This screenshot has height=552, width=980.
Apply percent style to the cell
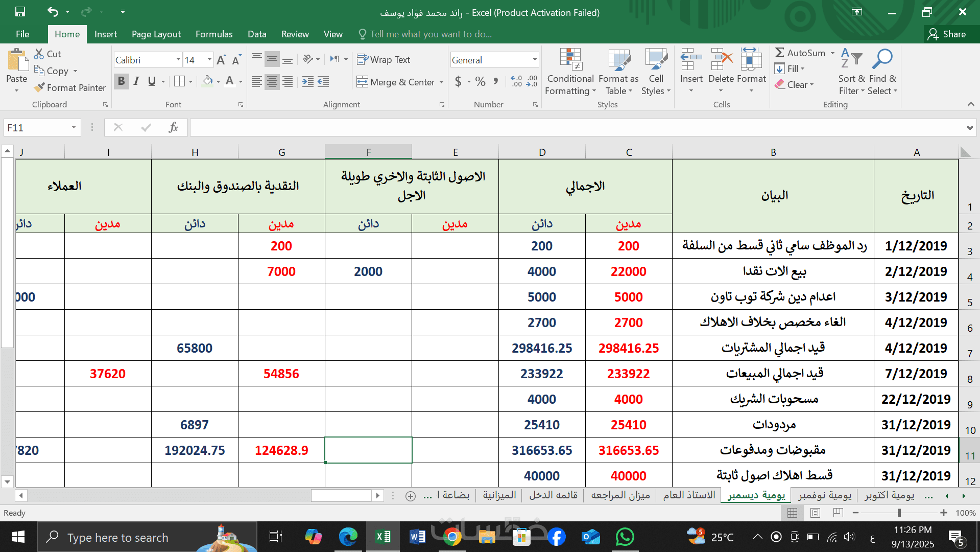click(480, 81)
